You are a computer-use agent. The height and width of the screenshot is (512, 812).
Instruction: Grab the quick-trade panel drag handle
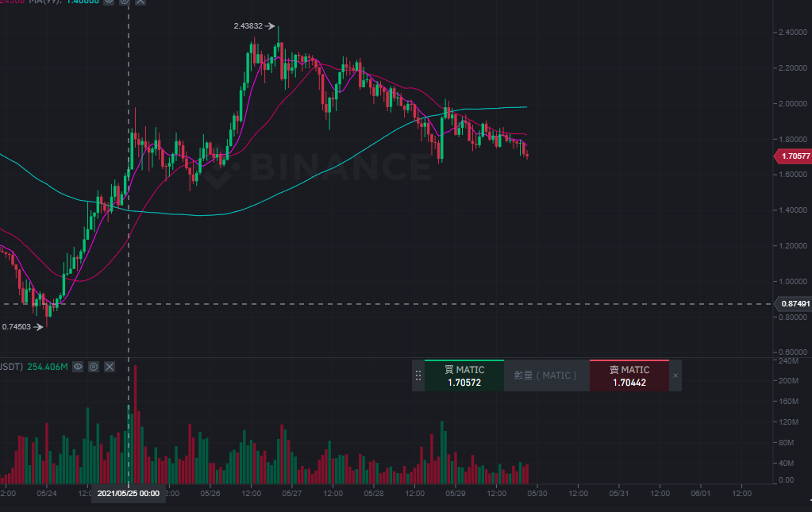tap(418, 375)
